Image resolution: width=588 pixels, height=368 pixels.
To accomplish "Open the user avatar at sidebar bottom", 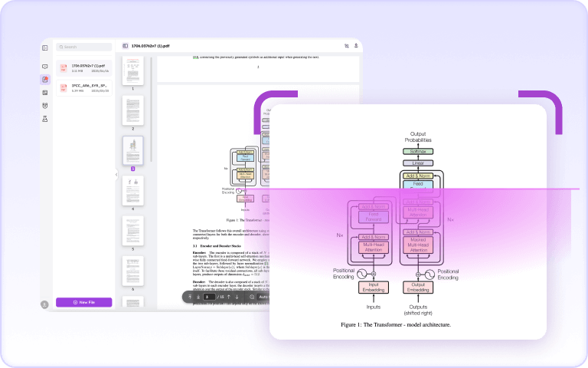I will 44,304.
